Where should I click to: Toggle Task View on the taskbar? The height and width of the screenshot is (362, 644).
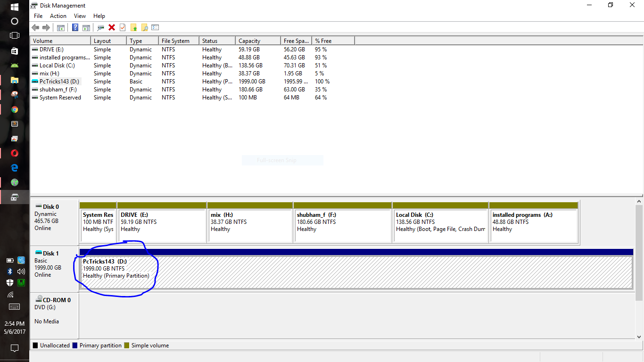[x=14, y=35]
